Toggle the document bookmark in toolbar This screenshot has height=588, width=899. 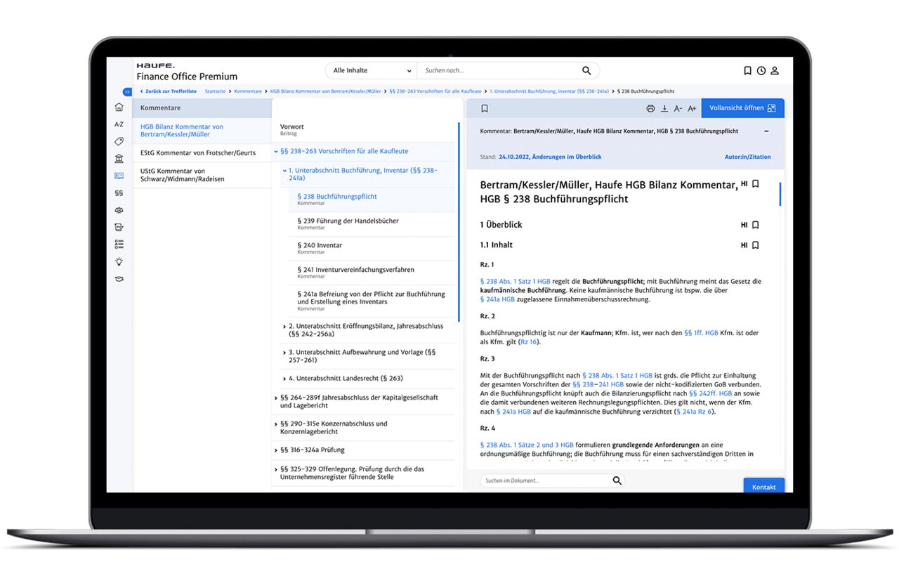tap(485, 108)
